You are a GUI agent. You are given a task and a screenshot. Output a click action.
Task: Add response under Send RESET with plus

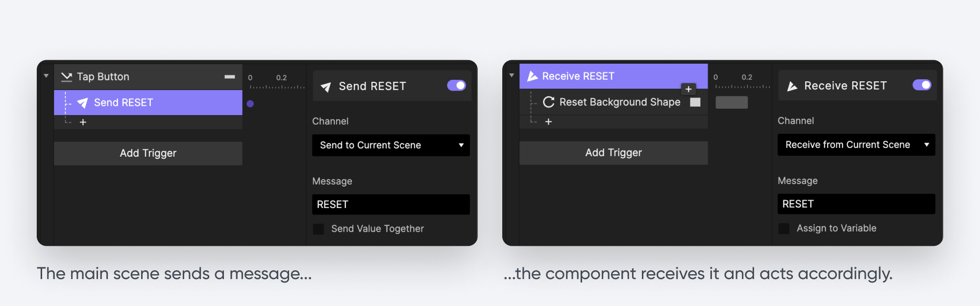[83, 122]
